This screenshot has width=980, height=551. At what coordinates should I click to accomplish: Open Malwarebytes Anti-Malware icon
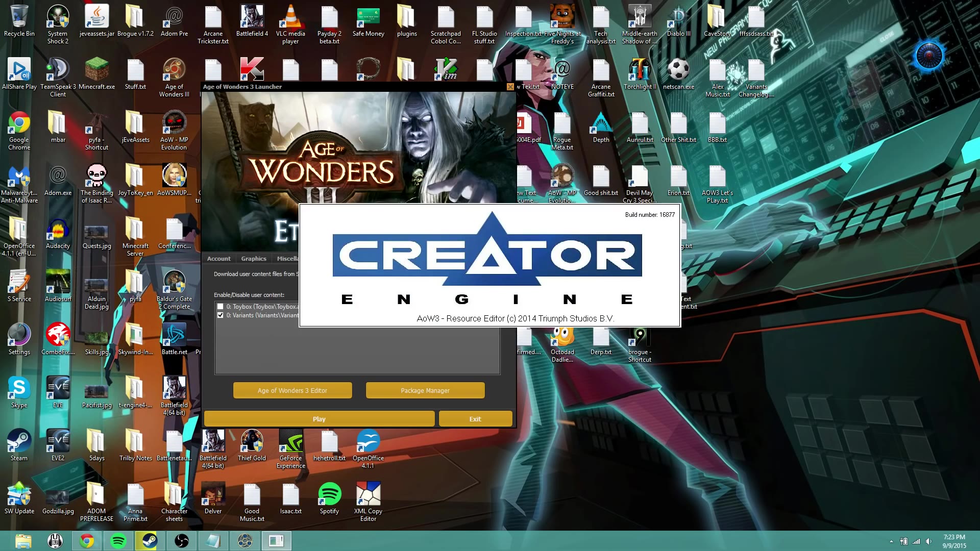19,183
